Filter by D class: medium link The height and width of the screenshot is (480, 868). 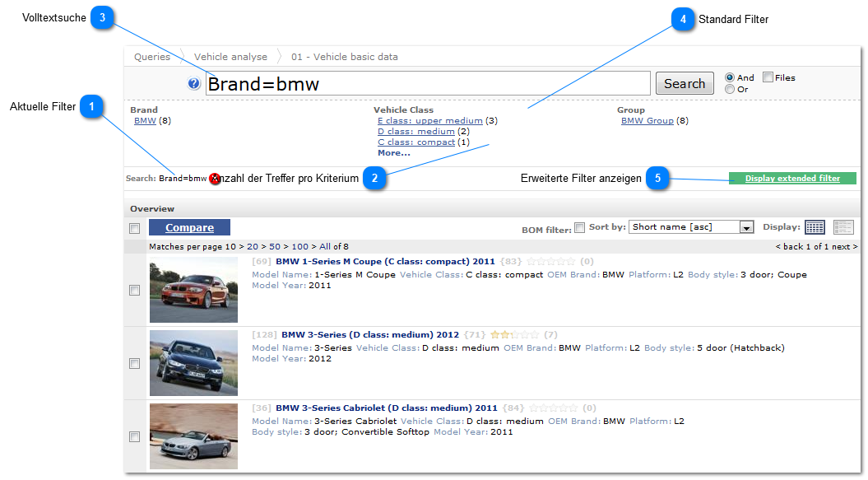coord(416,132)
